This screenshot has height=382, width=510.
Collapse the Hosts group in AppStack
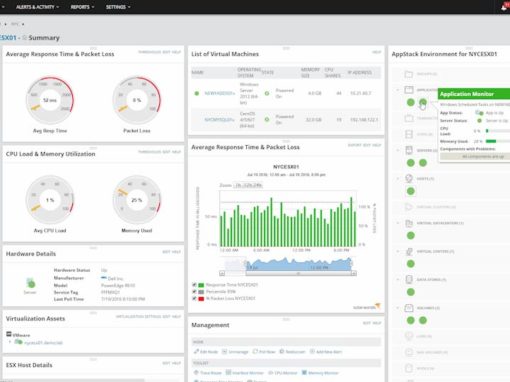(x=397, y=179)
